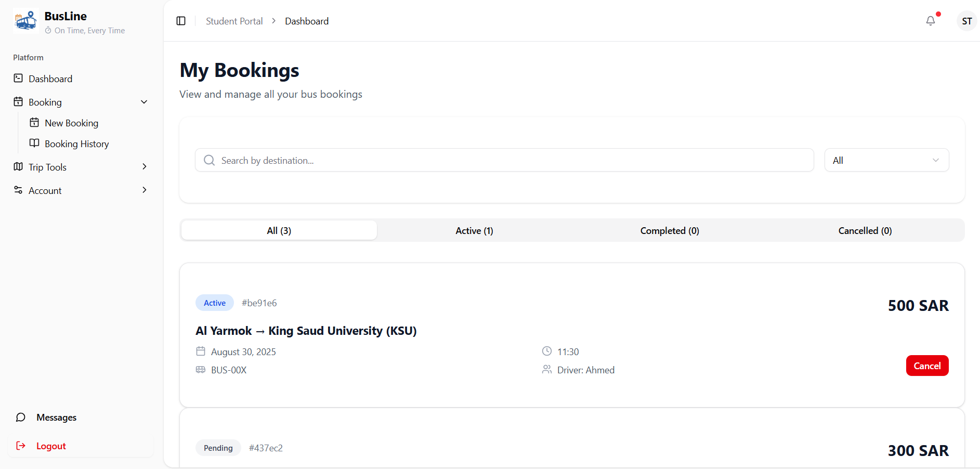Switch to the Active (1) tab

(x=474, y=231)
